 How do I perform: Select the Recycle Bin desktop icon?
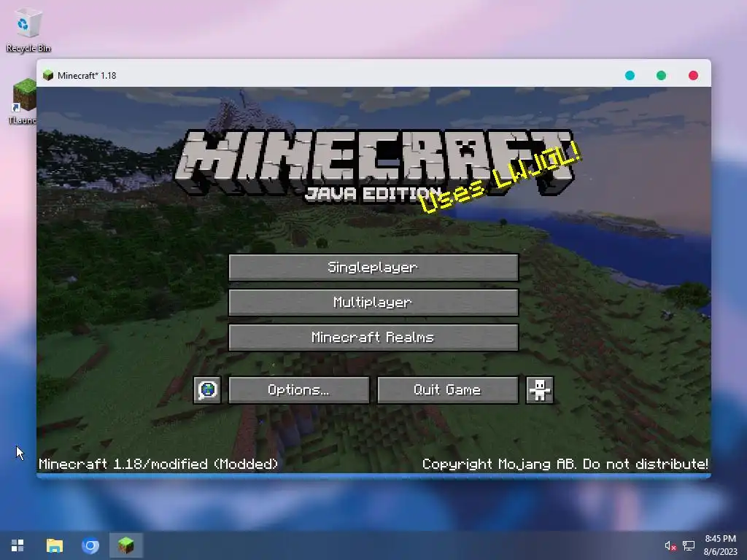(x=28, y=30)
